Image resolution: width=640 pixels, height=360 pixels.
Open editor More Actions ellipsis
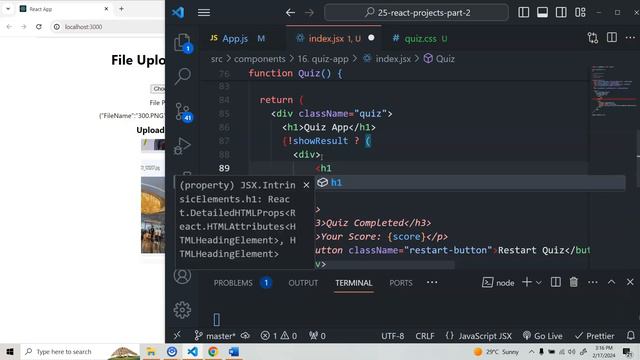tap(630, 38)
